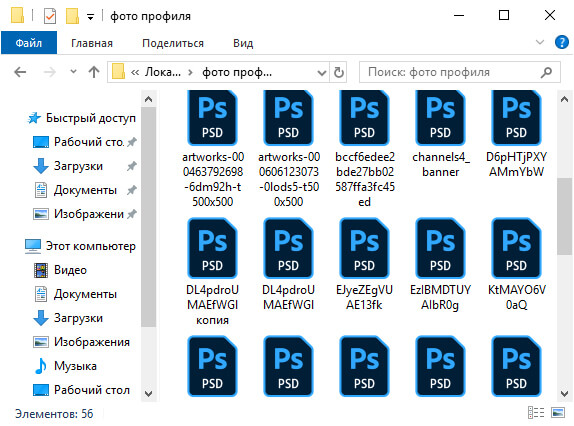574x426 pixels.
Task: Click the file list vertical scrollbar thumb
Action: [x=564, y=216]
